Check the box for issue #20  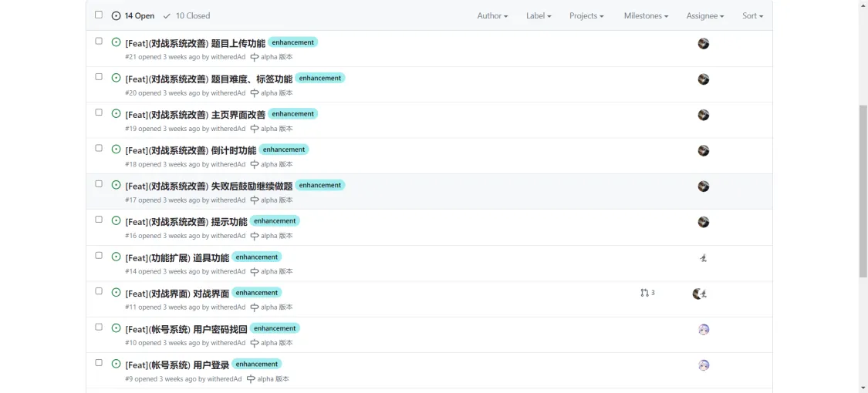coord(99,77)
